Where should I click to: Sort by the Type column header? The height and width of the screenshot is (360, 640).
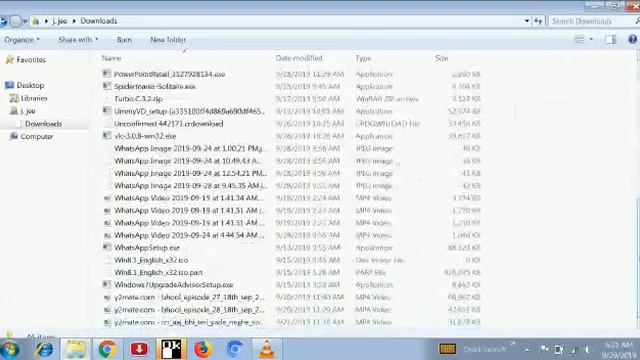tap(363, 58)
